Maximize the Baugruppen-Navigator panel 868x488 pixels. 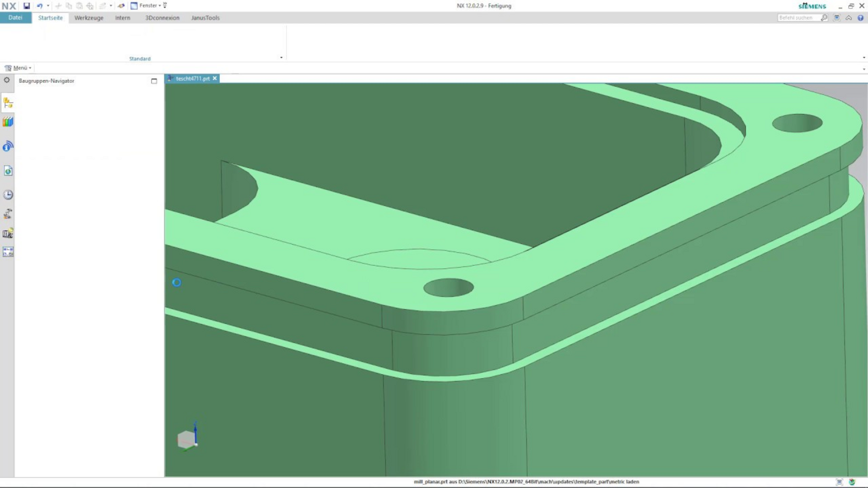click(x=154, y=81)
